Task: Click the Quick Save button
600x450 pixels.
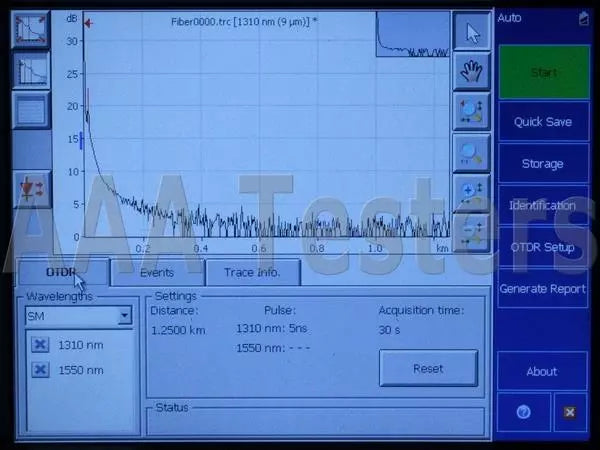Action: (543, 122)
